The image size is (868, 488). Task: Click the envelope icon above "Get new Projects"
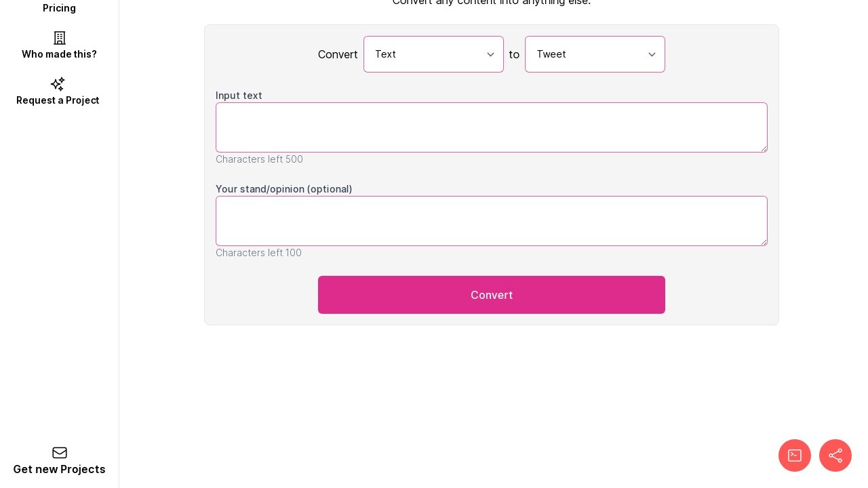pos(60,453)
